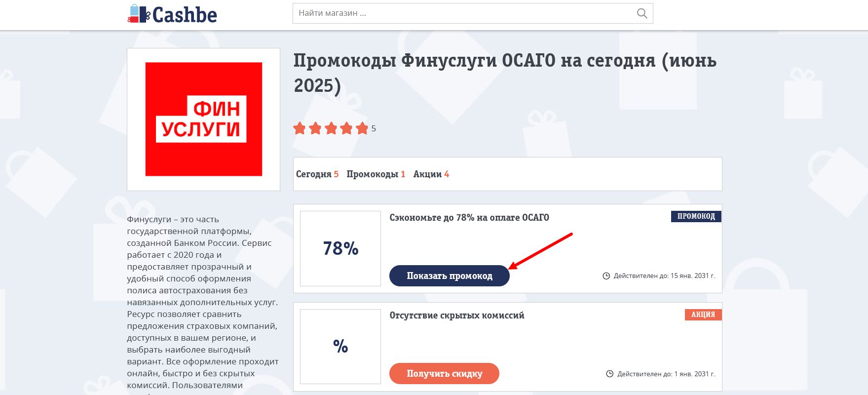The width and height of the screenshot is (868, 395).
Task: Click 'Действителен до: 15 янв. 2031 г.' text
Action: [x=664, y=276]
